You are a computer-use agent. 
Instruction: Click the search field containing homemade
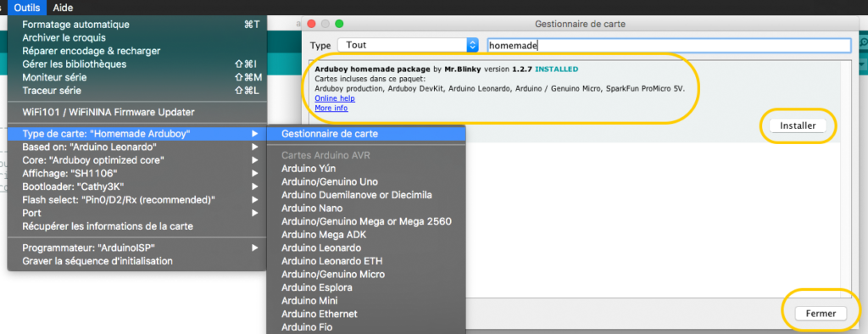(669, 46)
